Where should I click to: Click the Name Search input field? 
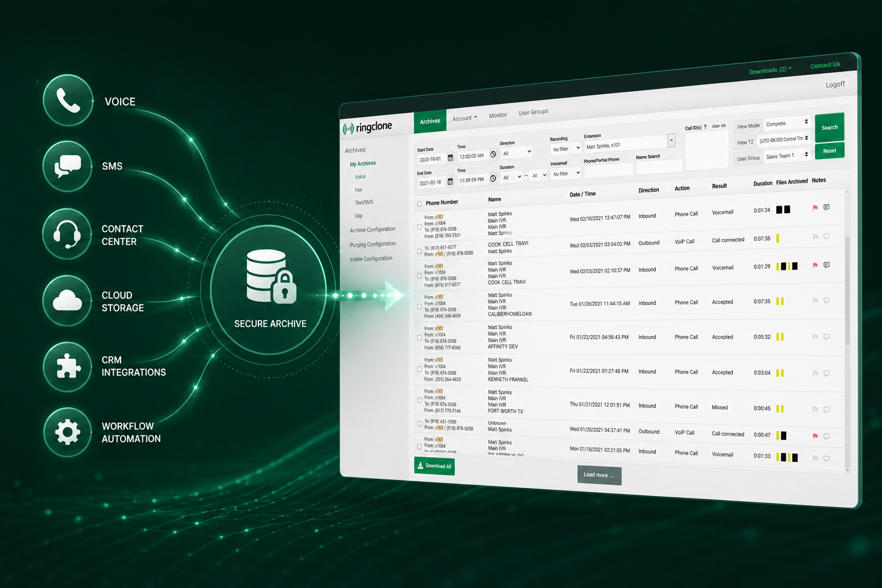tap(659, 166)
